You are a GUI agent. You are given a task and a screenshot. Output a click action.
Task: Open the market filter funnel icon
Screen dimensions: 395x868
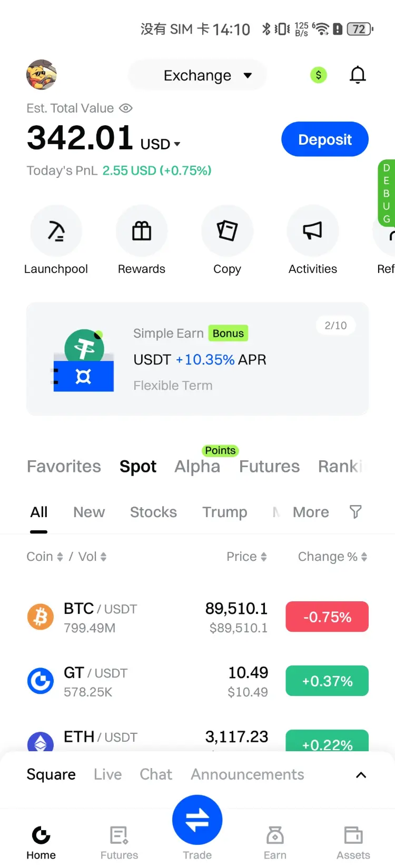(355, 512)
